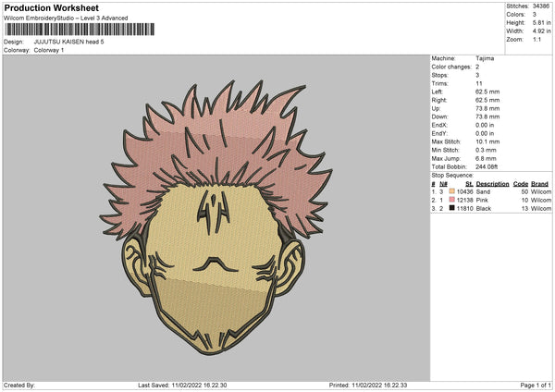Screen dimensions: 555x392
Task: Click the 'EndX:' label
Action: click(439, 125)
